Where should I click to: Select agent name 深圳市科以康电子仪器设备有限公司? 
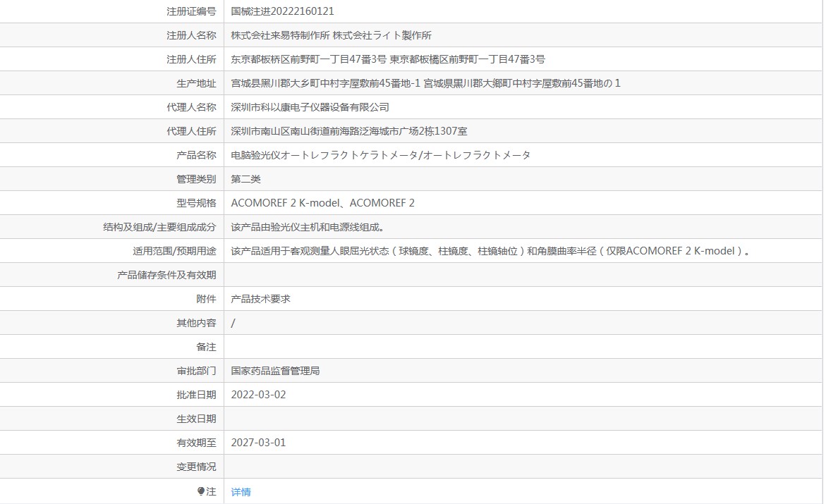[x=310, y=107]
